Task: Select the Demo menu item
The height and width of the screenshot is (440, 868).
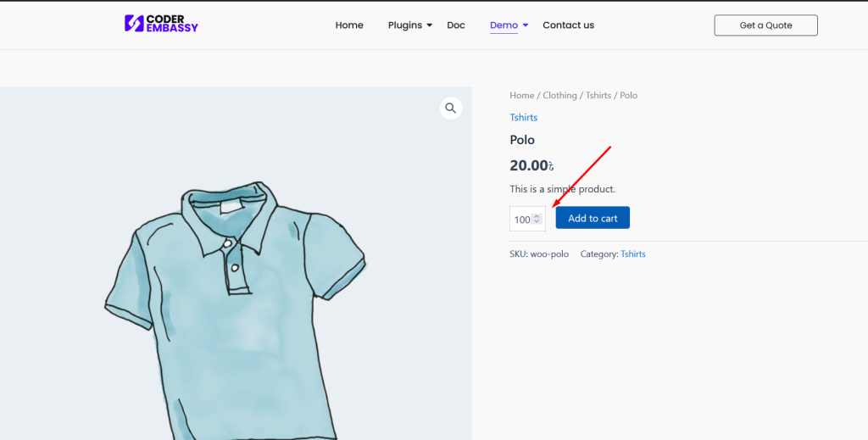Action: [x=504, y=25]
